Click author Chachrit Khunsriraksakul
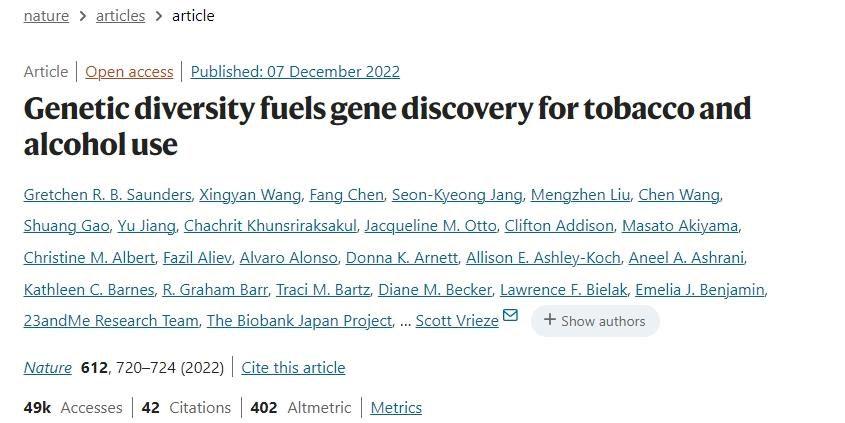The height and width of the screenshot is (423, 845). click(x=270, y=226)
